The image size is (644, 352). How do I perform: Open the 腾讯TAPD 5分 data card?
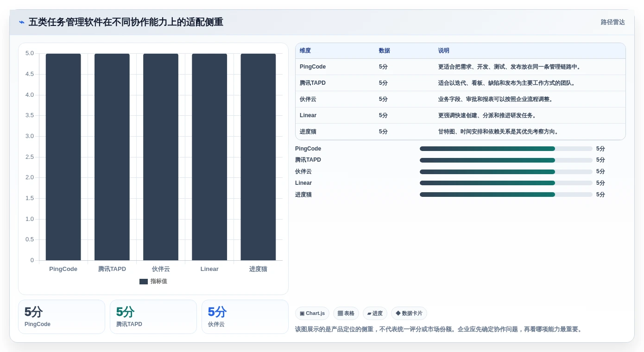153,317
